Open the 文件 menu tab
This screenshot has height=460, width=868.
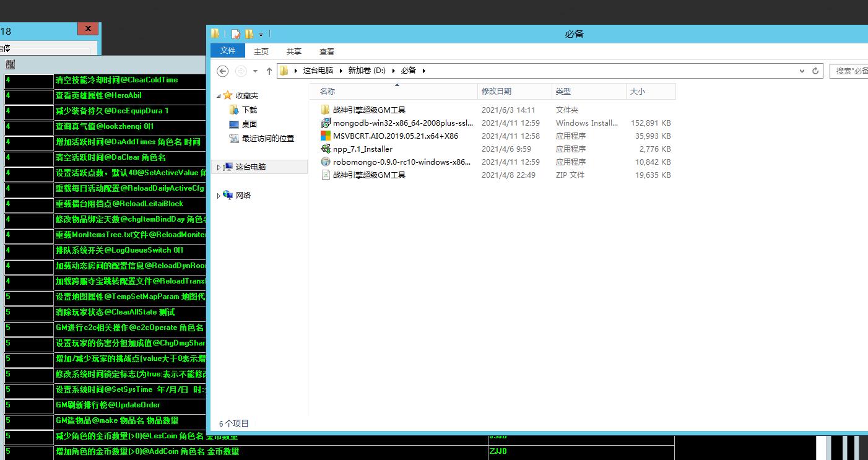(x=228, y=51)
